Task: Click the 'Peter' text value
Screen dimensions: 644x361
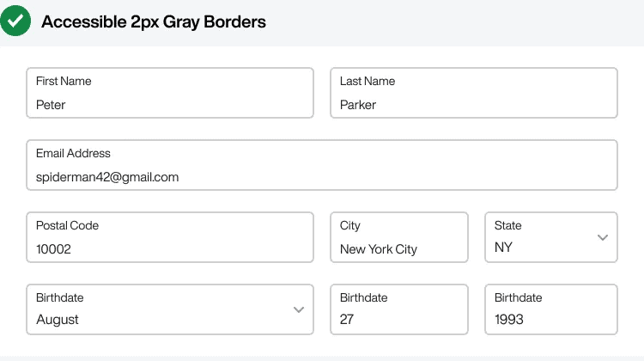Action: (x=51, y=105)
